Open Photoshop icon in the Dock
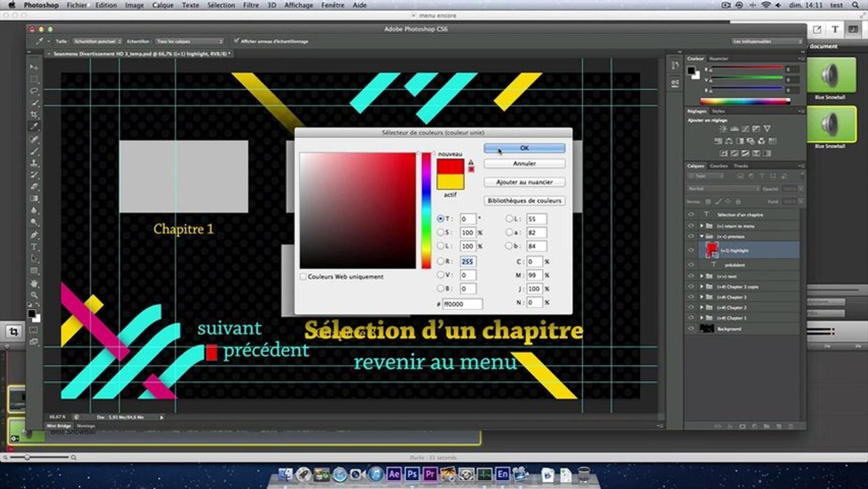Screen dimensions: 868x489 coord(412,474)
